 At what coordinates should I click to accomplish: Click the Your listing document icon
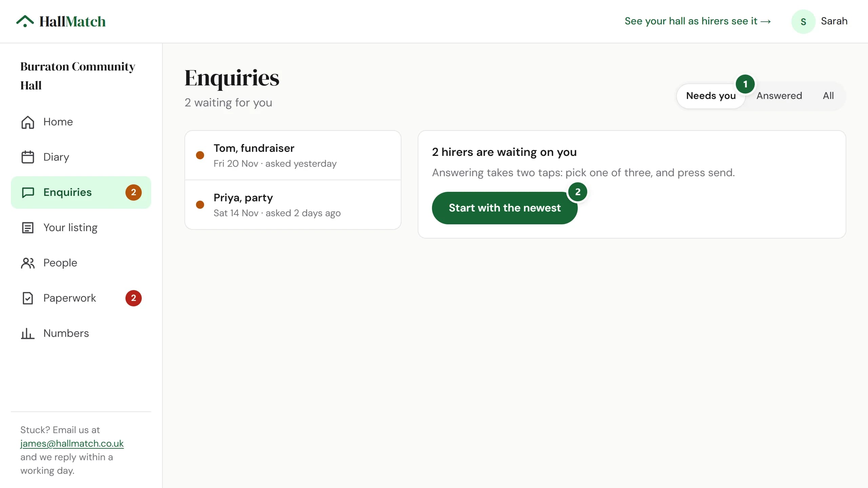pyautogui.click(x=28, y=228)
